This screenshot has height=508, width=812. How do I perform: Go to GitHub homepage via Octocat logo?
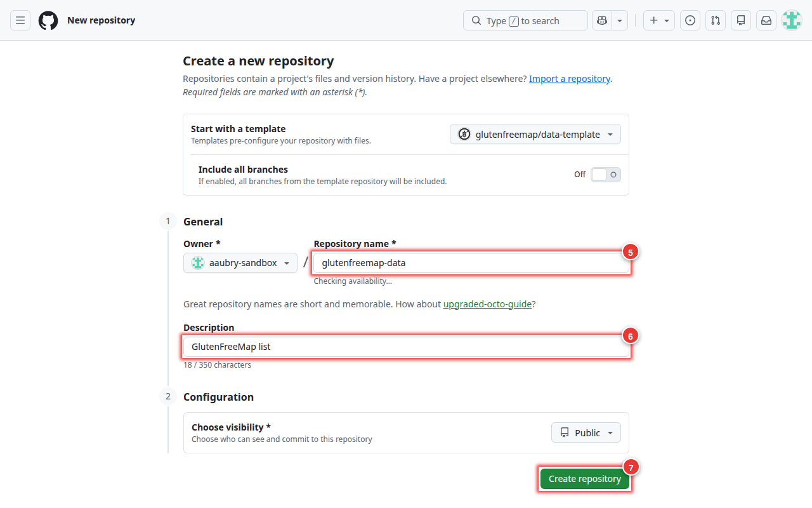[48, 20]
